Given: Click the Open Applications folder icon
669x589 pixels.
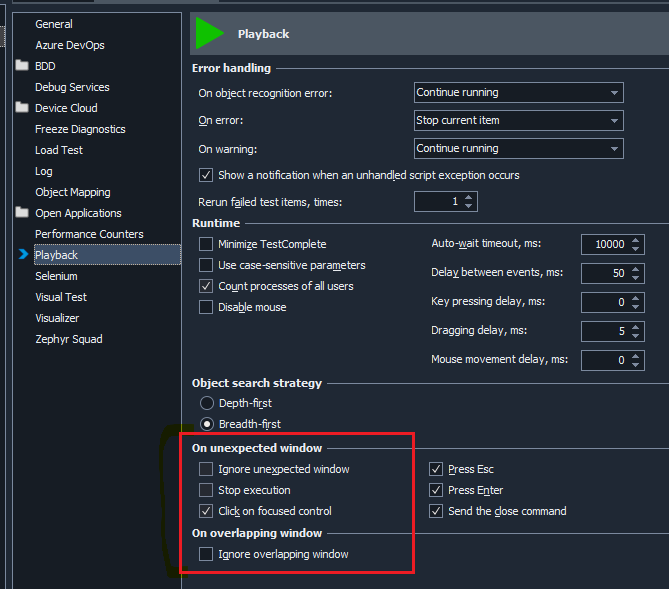Looking at the screenshot, I should pos(22,212).
